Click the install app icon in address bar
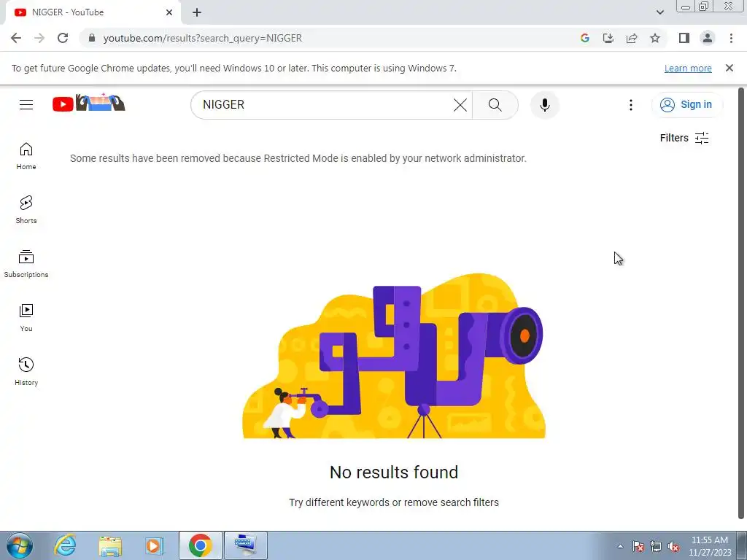The width and height of the screenshot is (747, 560). [608, 38]
